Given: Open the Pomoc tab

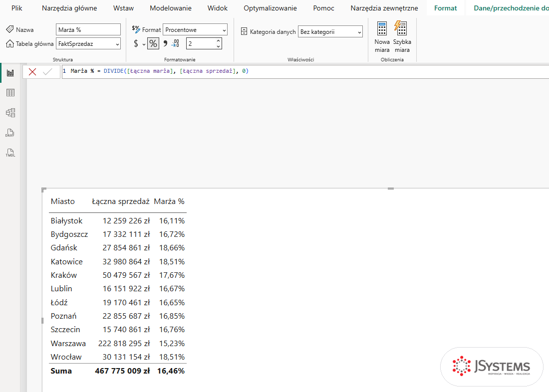Looking at the screenshot, I should [323, 8].
